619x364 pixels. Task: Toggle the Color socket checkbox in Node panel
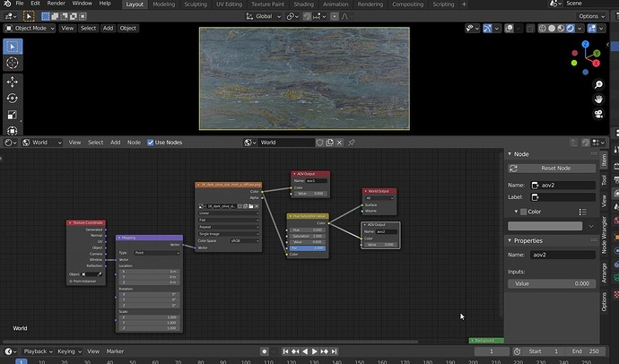pos(524,212)
